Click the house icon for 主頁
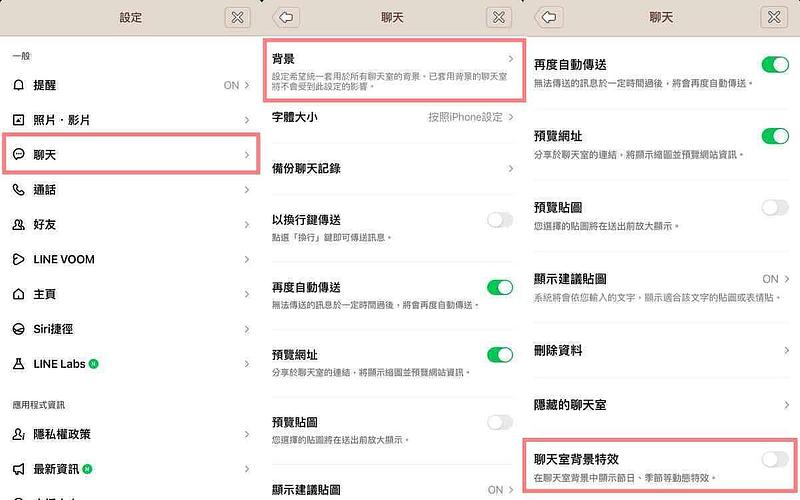Image resolution: width=800 pixels, height=500 pixels. 18,295
